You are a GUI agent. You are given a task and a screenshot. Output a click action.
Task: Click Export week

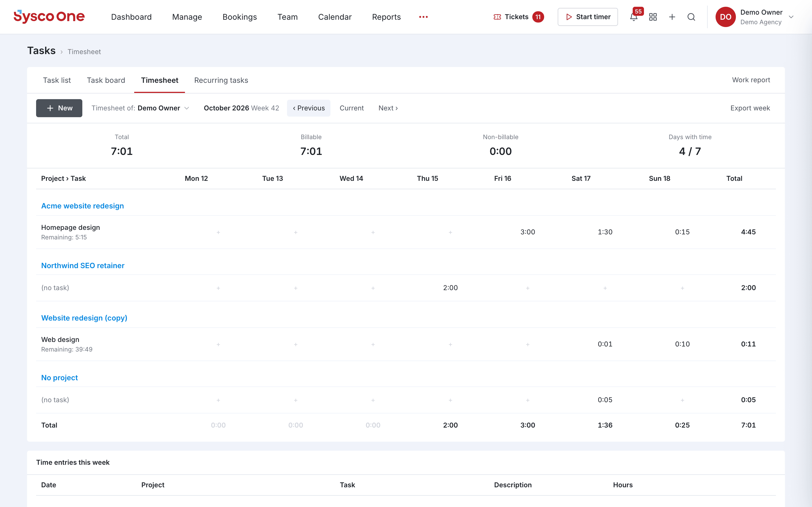click(x=750, y=108)
